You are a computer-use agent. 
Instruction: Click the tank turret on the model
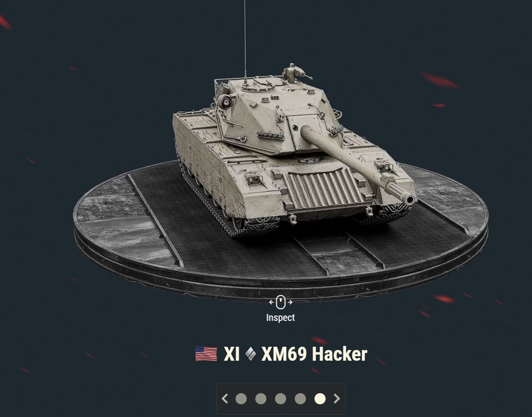[275, 115]
